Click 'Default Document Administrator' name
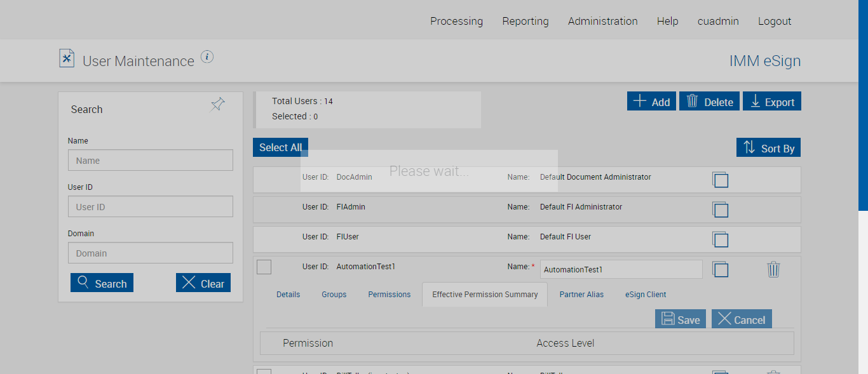 point(595,177)
